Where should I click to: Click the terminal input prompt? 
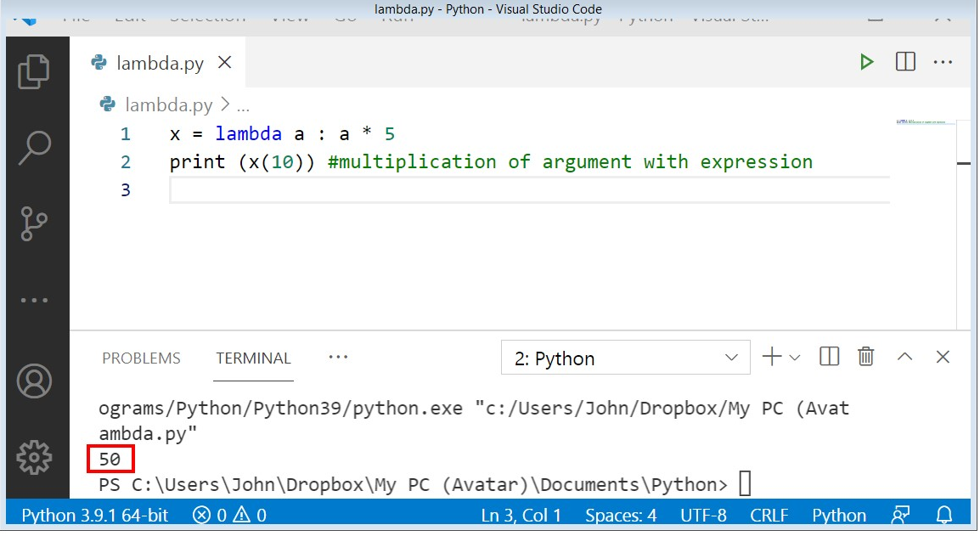pos(746,482)
